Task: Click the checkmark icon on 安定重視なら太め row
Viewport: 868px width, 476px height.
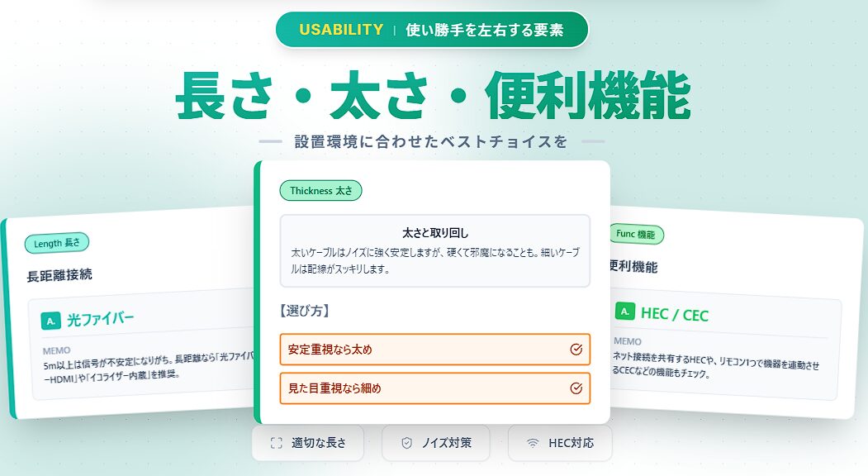Action: (575, 350)
